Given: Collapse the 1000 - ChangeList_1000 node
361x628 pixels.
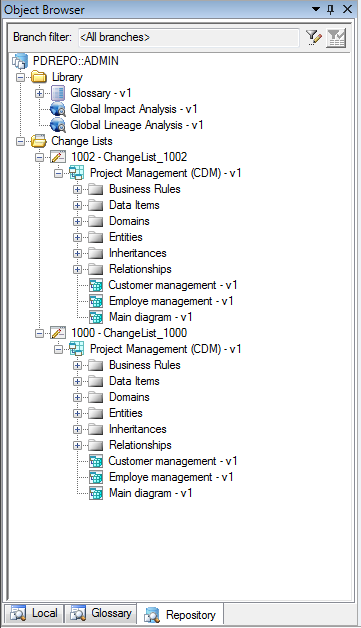Looking at the screenshot, I should (x=39, y=333).
